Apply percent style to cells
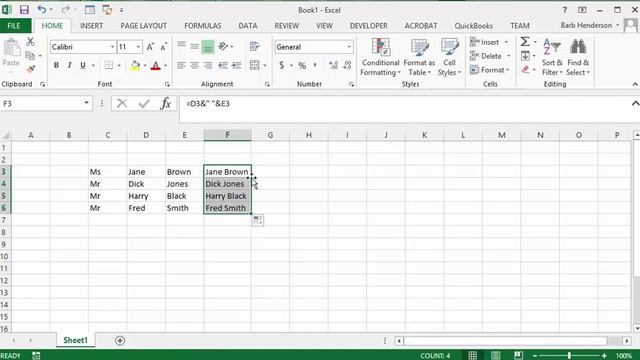Viewport: 640px width, 360px height. tap(302, 65)
